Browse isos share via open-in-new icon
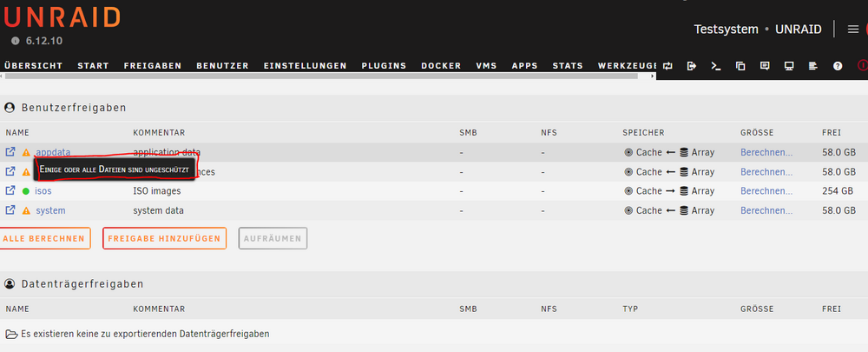The width and height of the screenshot is (868, 352). pyautogui.click(x=10, y=190)
